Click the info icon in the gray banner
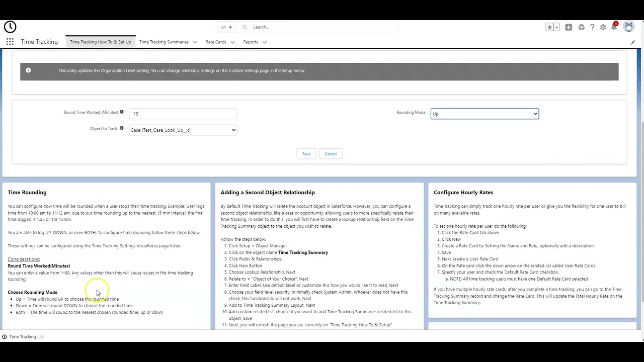The width and height of the screenshot is (644, 362). tap(28, 70)
